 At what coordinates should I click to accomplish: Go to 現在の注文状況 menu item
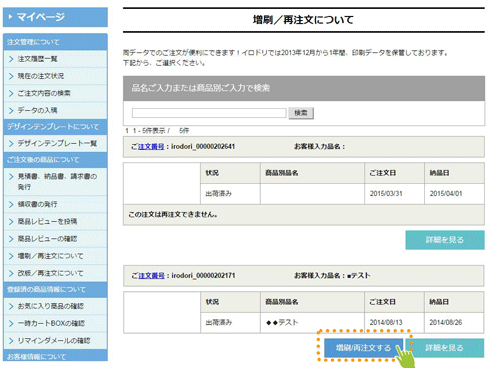click(55, 76)
